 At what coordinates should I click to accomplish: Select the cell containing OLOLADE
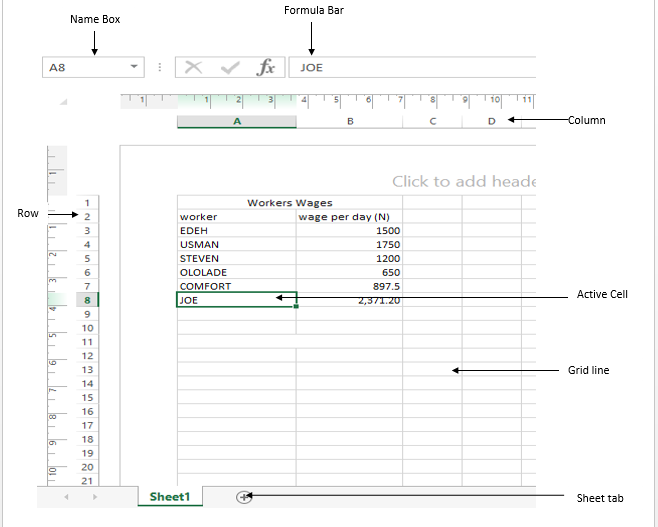[x=237, y=272]
